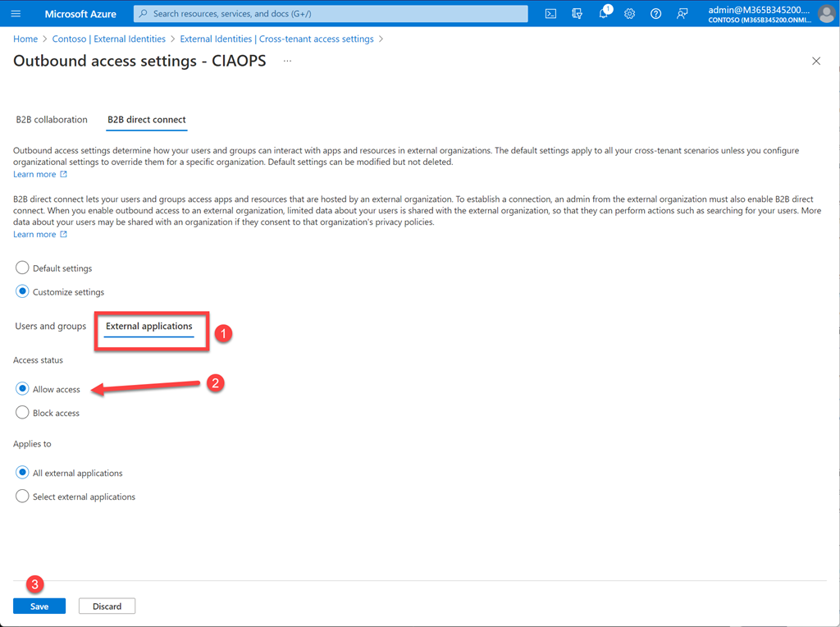
Task: Close the Outbound access settings pane
Action: (x=815, y=62)
